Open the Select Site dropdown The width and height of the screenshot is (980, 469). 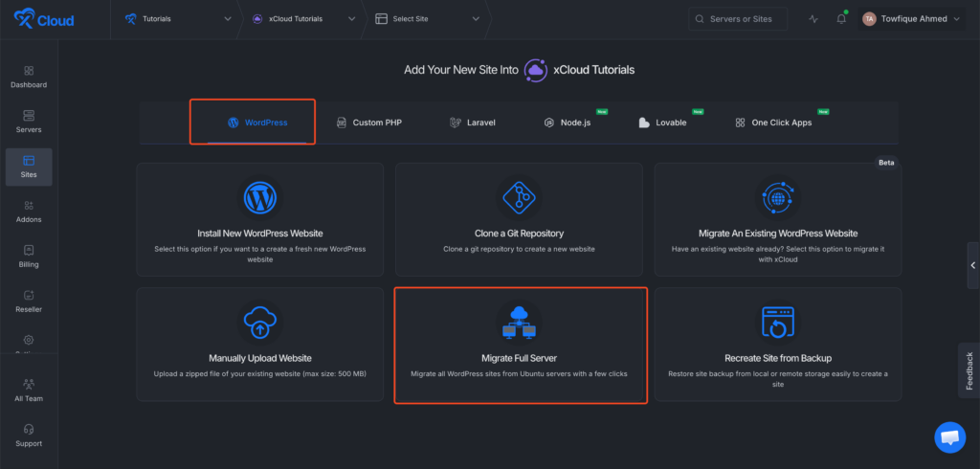pos(427,19)
